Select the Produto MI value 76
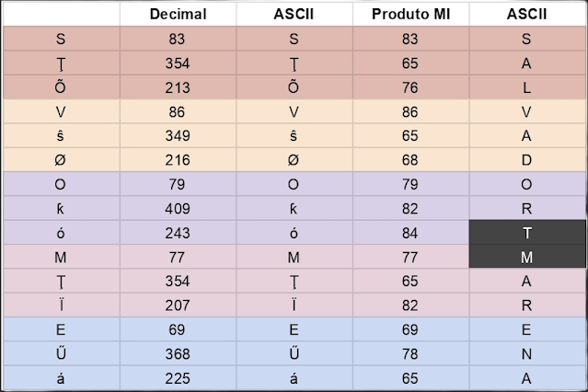Image resolution: width=588 pixels, height=392 pixels. click(410, 87)
